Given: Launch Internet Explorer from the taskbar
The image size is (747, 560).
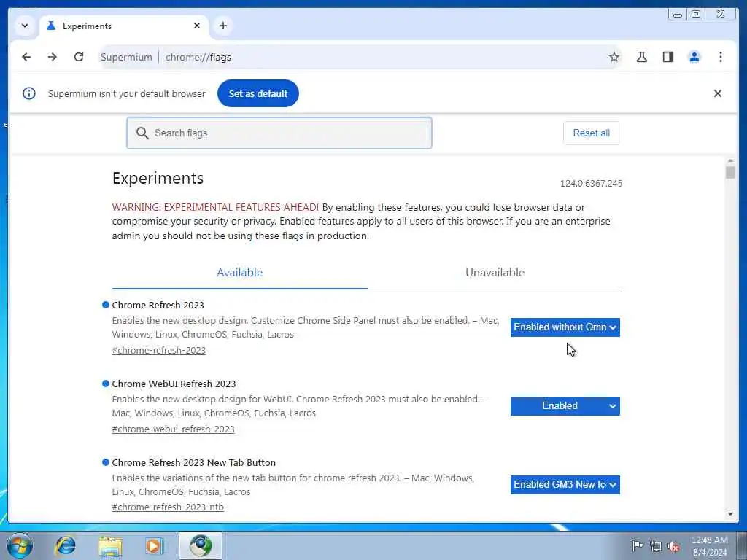Looking at the screenshot, I should tap(65, 545).
